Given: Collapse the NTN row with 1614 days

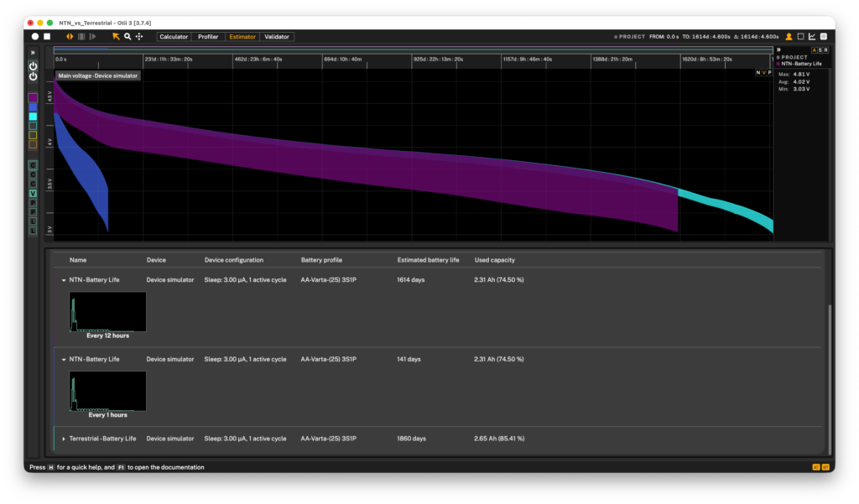Looking at the screenshot, I should pyautogui.click(x=64, y=280).
